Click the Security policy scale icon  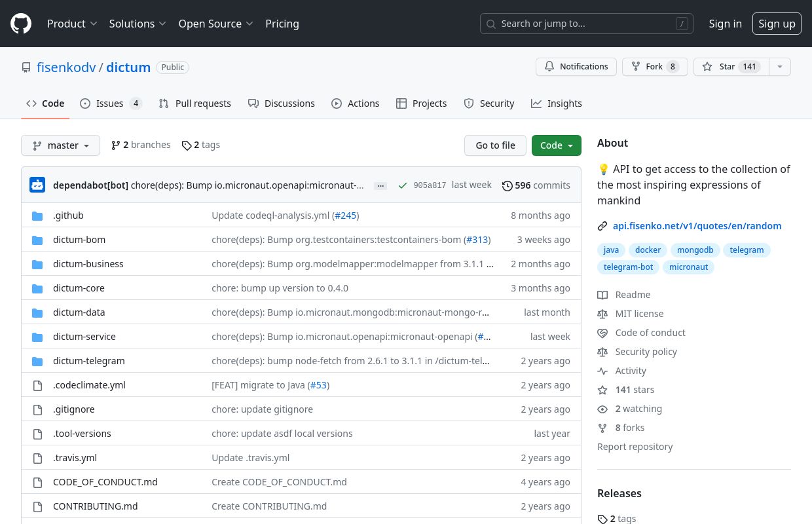(x=602, y=352)
